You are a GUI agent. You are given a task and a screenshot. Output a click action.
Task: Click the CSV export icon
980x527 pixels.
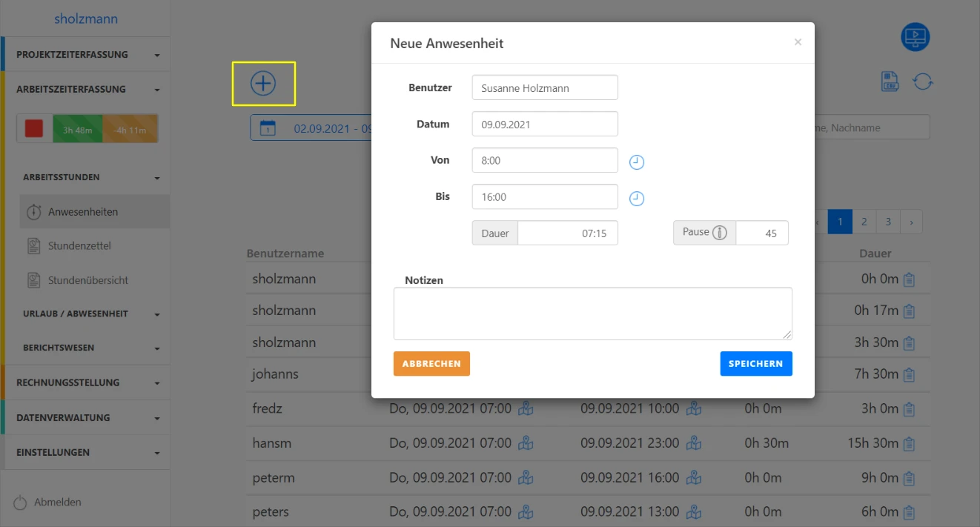tap(890, 82)
